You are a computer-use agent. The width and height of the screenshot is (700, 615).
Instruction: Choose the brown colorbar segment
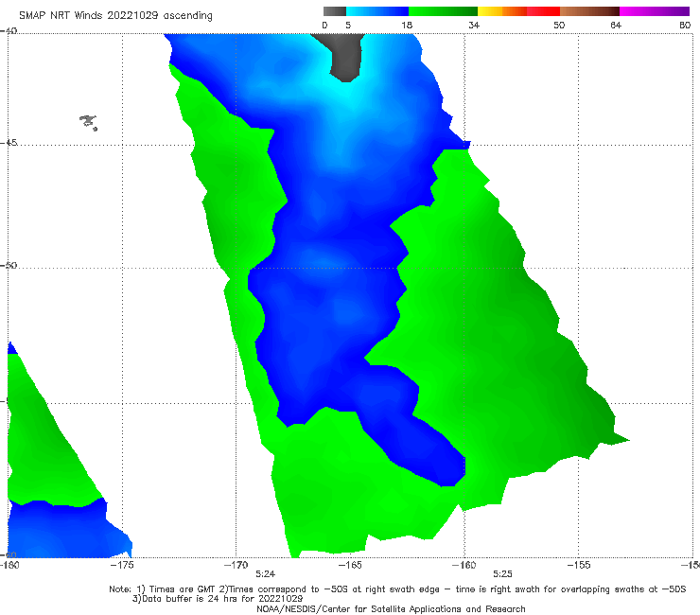point(589,11)
